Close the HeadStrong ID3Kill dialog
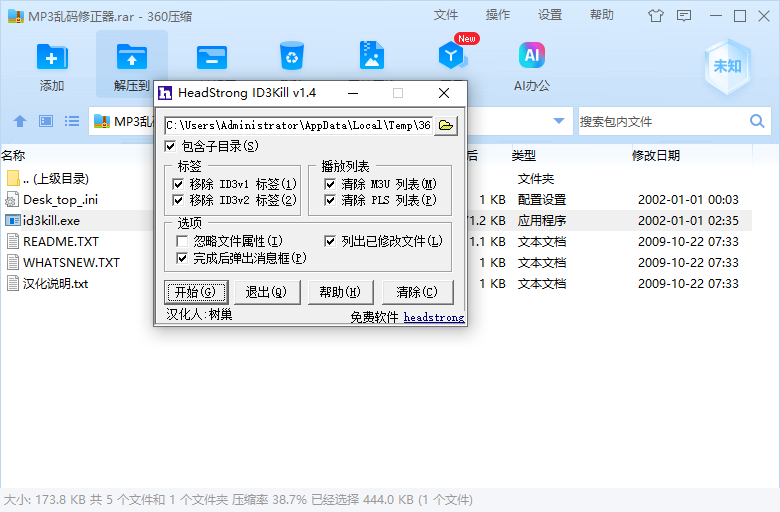Viewport: 780px width, 512px height. (x=444, y=93)
